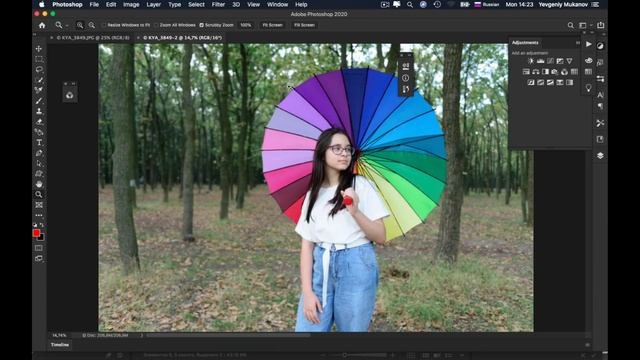The height and width of the screenshot is (360, 640).
Task: Select the Pen tool
Action: click(39, 153)
